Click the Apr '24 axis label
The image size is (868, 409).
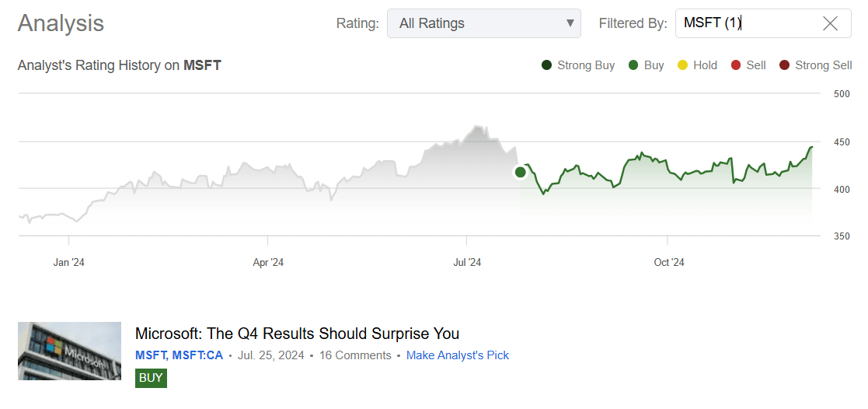pyautogui.click(x=268, y=262)
